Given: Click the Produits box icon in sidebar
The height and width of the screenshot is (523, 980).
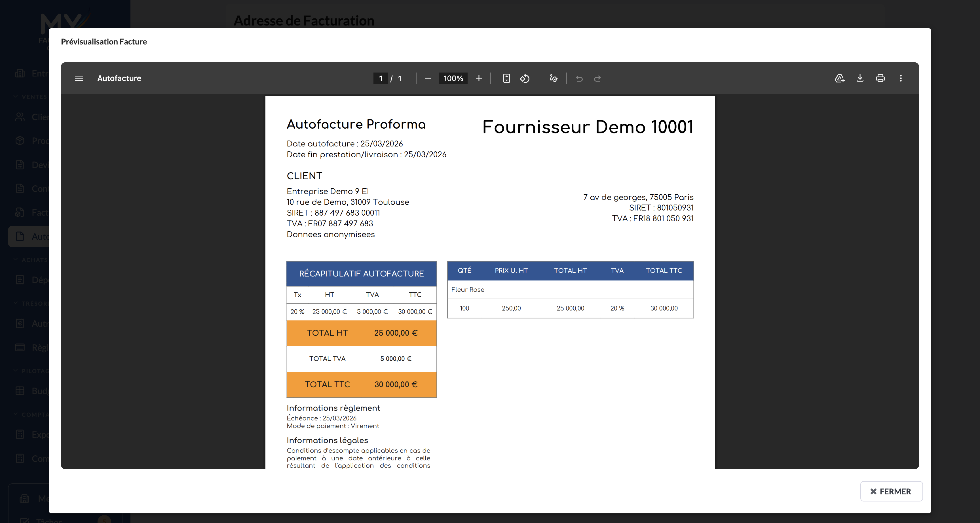Looking at the screenshot, I should click(20, 141).
